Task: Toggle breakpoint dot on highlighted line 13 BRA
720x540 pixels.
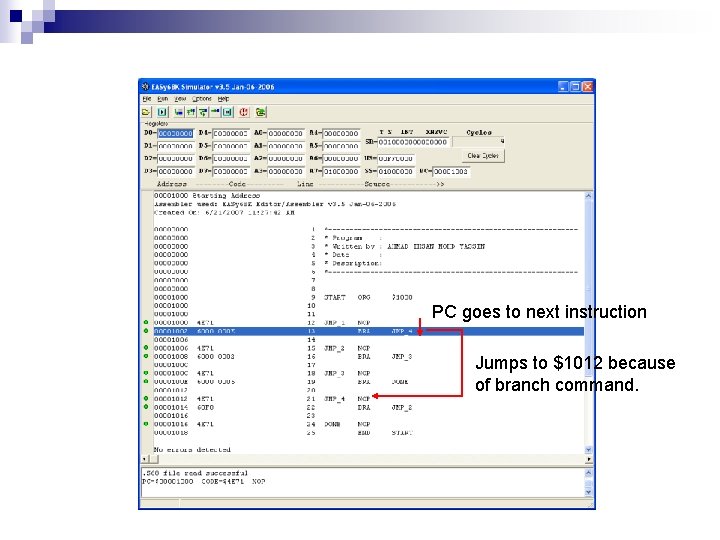Action: 146,331
